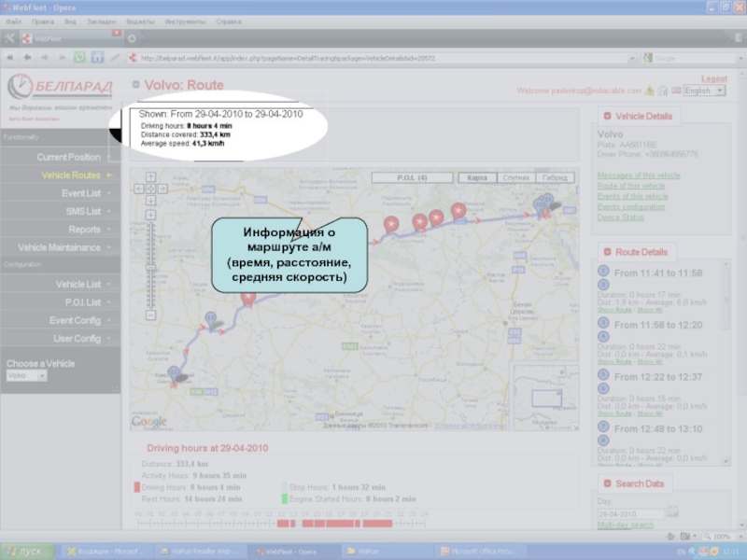
Task: Open the address bar history dropdown arrow
Action: [632, 58]
